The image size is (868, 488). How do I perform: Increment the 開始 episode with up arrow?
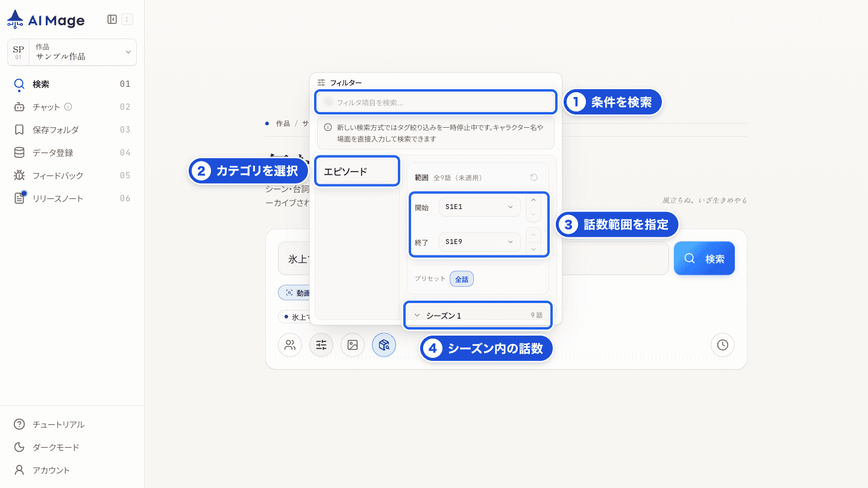533,200
